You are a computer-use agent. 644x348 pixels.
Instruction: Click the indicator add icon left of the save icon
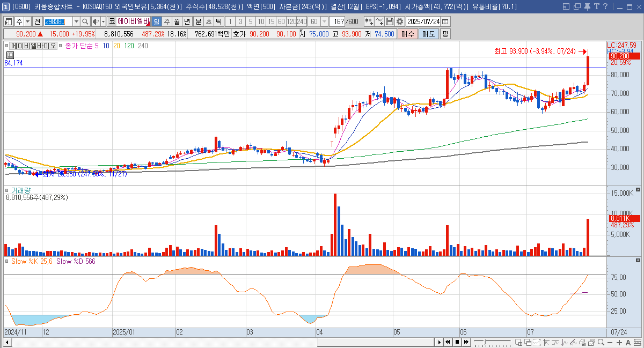pyautogui.click(x=369, y=21)
